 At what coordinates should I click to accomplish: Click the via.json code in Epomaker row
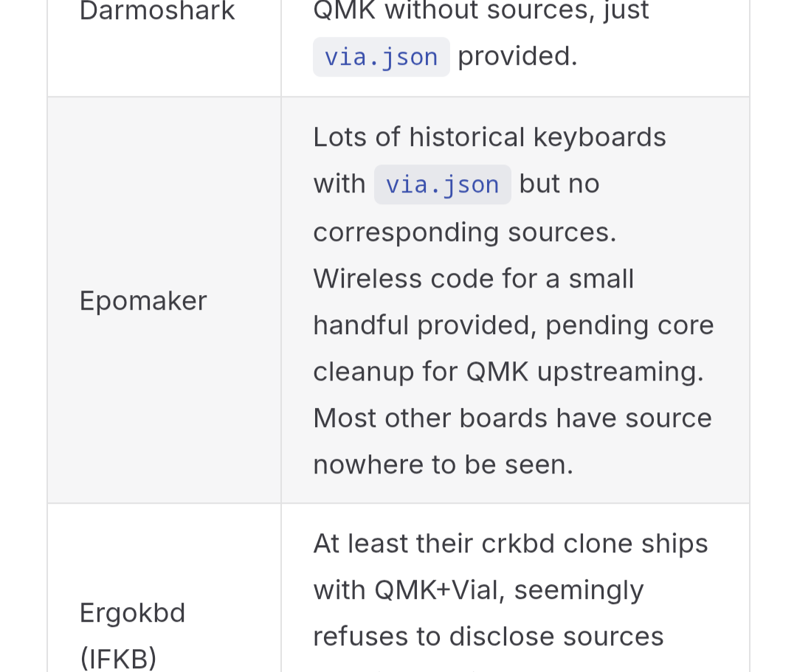(442, 184)
